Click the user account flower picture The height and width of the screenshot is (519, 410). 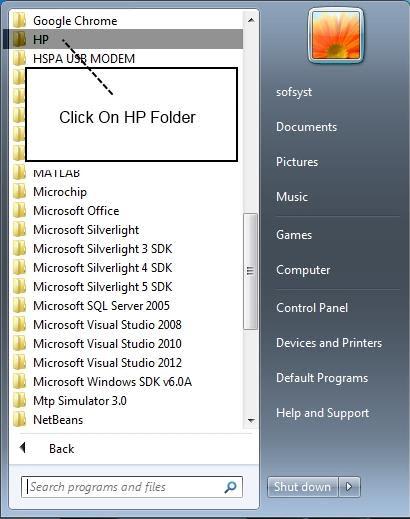[336, 35]
